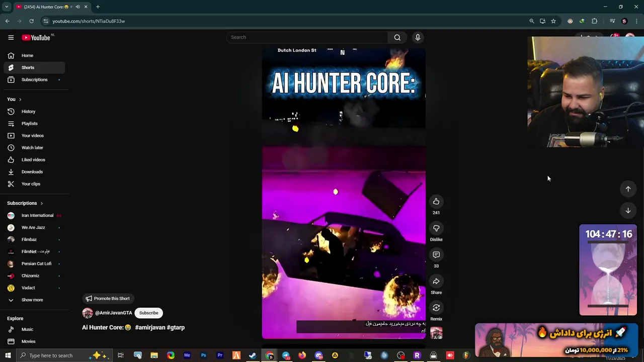The height and width of the screenshot is (362, 644).
Task: Go back in browser history
Action: tap(7, 21)
